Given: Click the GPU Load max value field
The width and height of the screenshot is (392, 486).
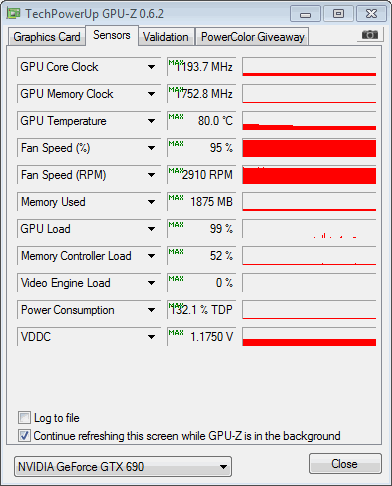Looking at the screenshot, I should coord(201,229).
